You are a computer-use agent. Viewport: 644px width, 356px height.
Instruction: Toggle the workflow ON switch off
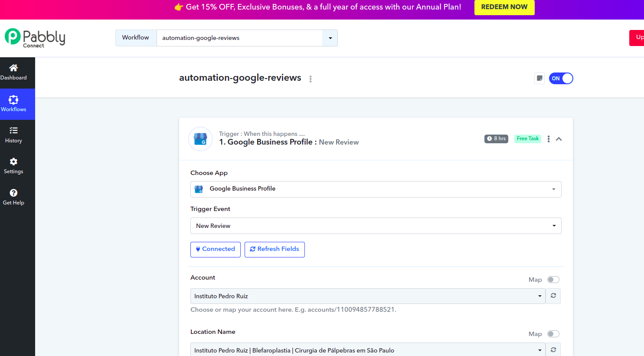tap(561, 78)
